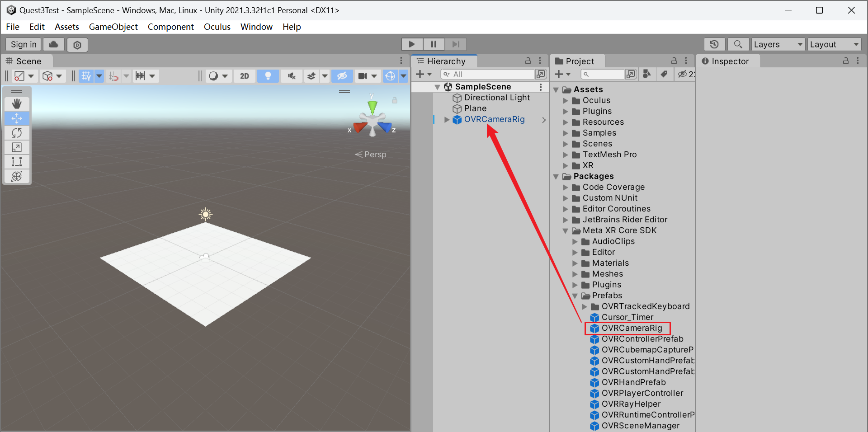Toggle grid visibility button
The image size is (868, 432).
pos(86,76)
